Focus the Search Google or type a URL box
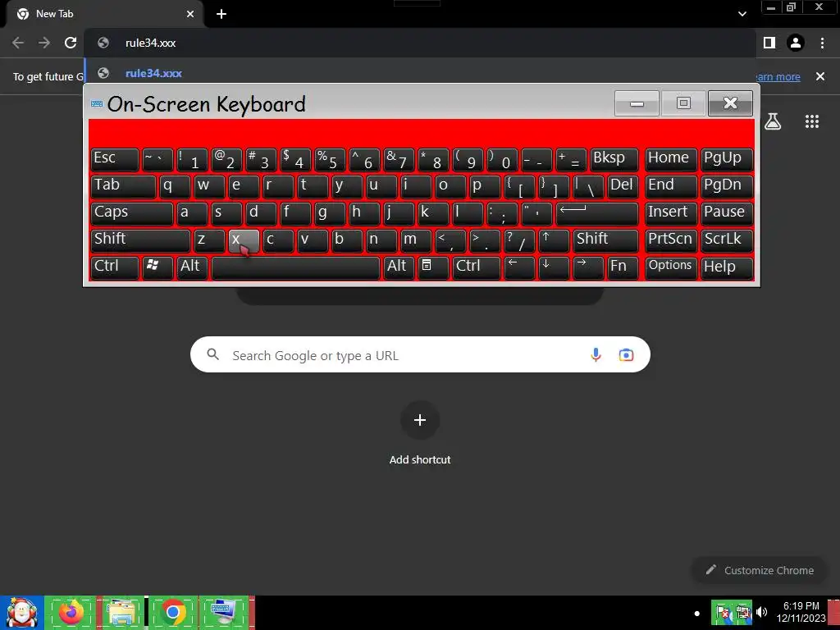840x630 pixels. (x=420, y=354)
